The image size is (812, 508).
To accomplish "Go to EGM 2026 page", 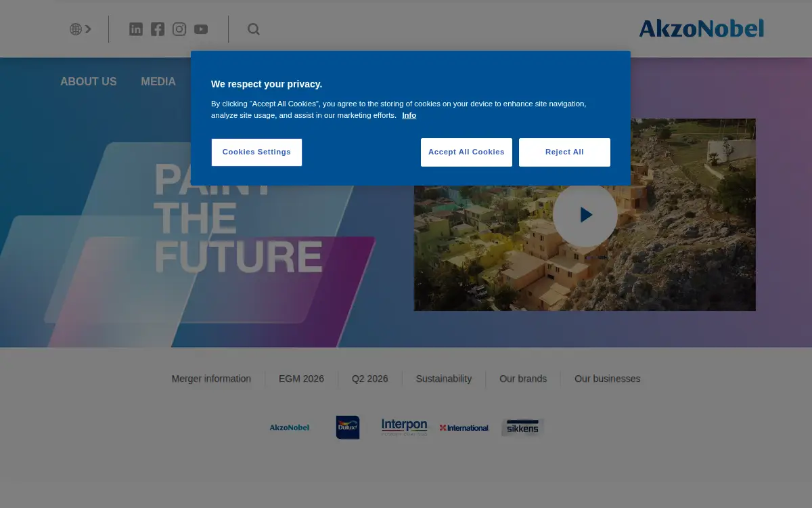I will coord(301,379).
